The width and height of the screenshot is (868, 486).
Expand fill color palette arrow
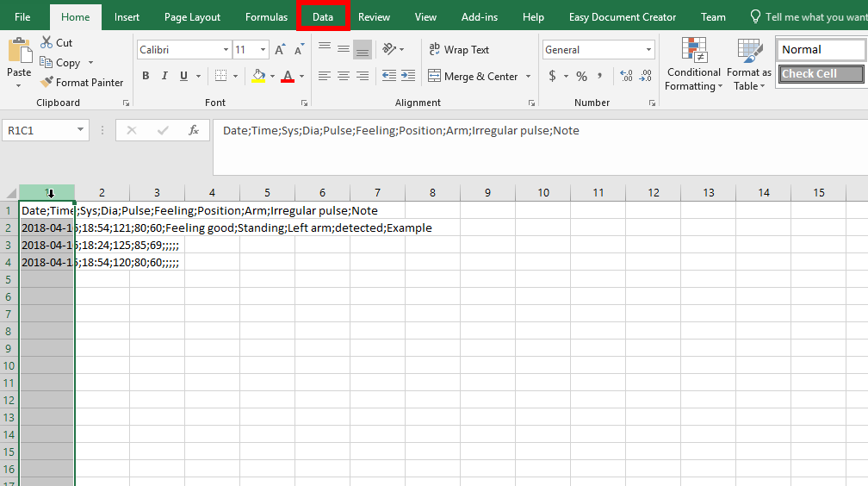pos(272,76)
